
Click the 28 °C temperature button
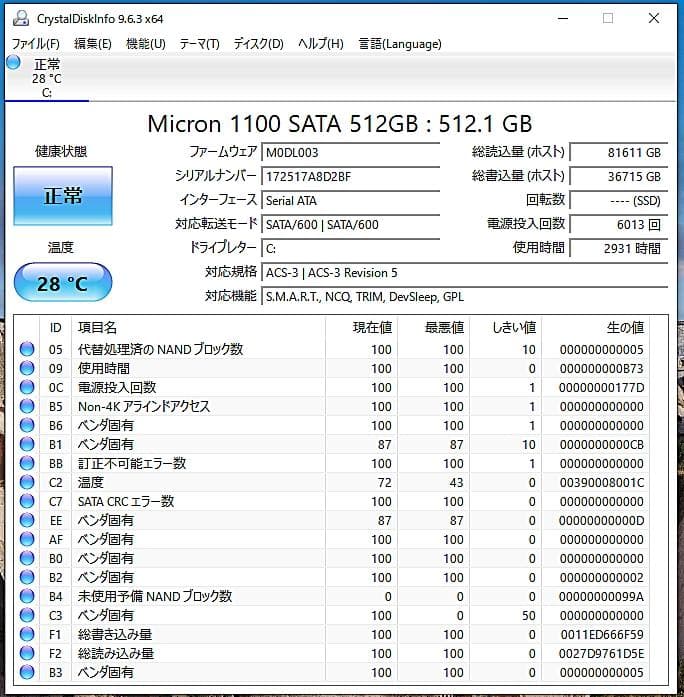coord(63,283)
